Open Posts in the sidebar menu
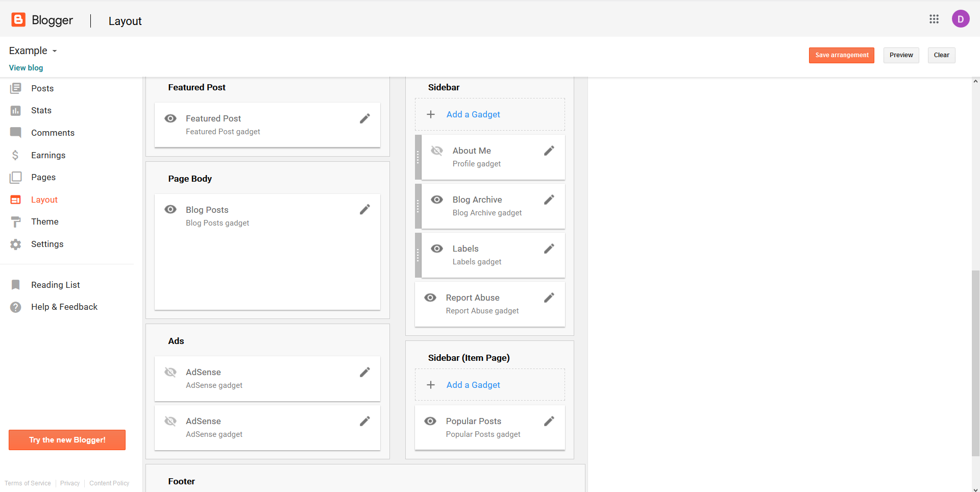 point(42,88)
